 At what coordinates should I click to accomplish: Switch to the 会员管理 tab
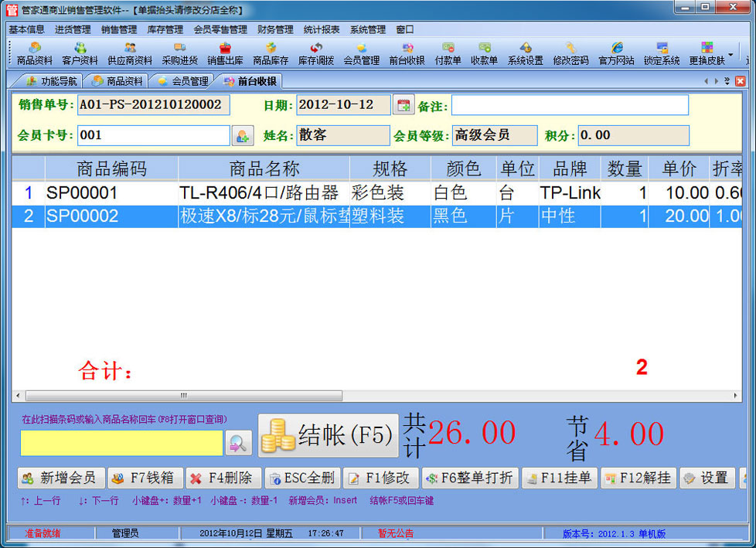click(182, 81)
